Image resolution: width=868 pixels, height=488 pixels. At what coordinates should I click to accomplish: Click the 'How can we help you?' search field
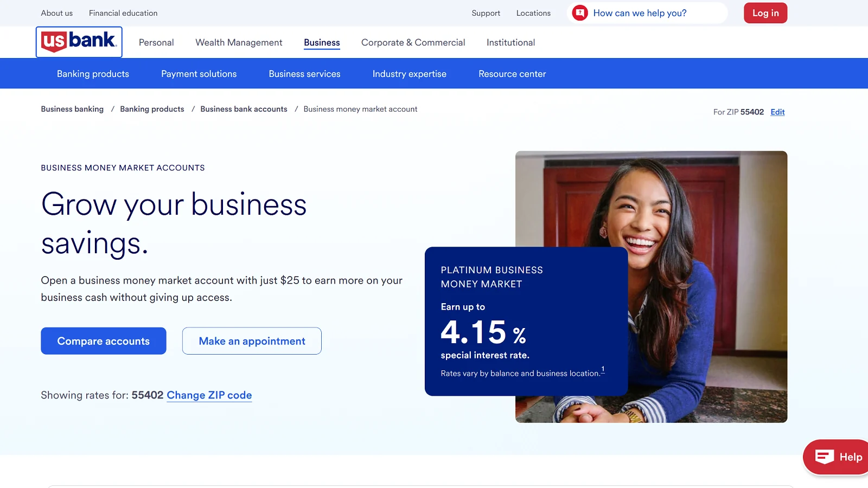647,13
